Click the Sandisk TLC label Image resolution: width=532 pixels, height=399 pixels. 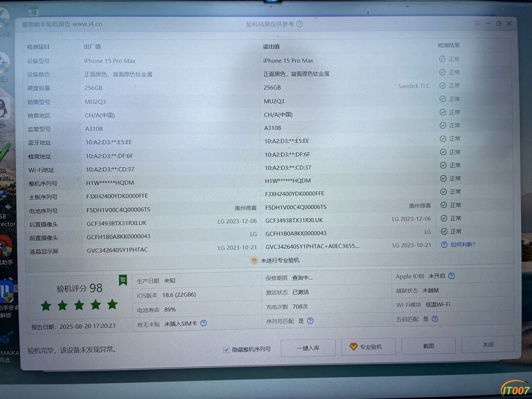coord(414,86)
